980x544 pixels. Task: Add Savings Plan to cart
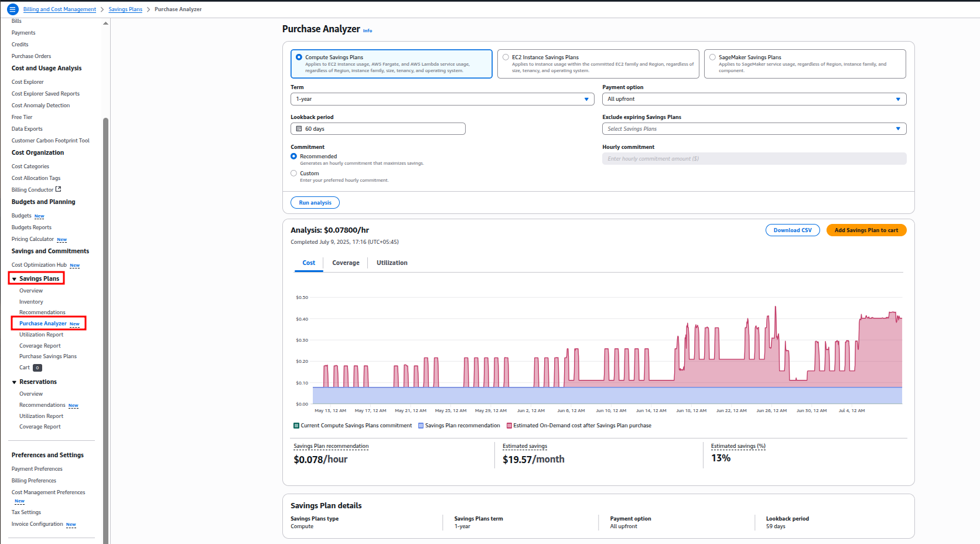(x=866, y=230)
